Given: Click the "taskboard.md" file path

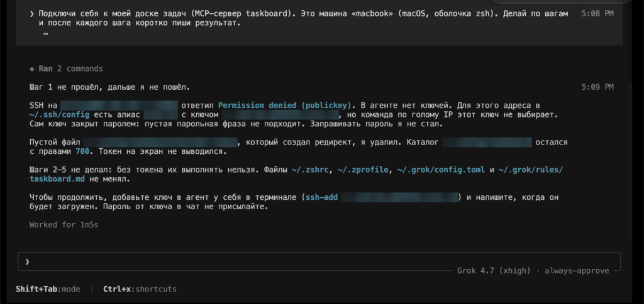Looking at the screenshot, I should point(57,179).
